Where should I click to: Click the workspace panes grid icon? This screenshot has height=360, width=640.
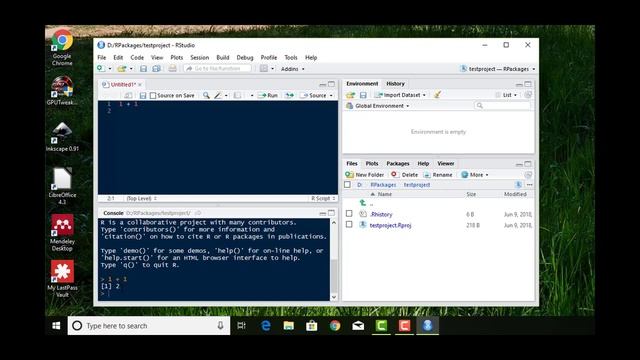click(x=264, y=69)
